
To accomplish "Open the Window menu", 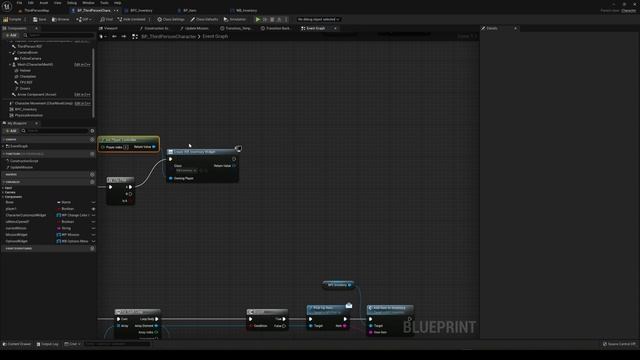I will (88, 2).
